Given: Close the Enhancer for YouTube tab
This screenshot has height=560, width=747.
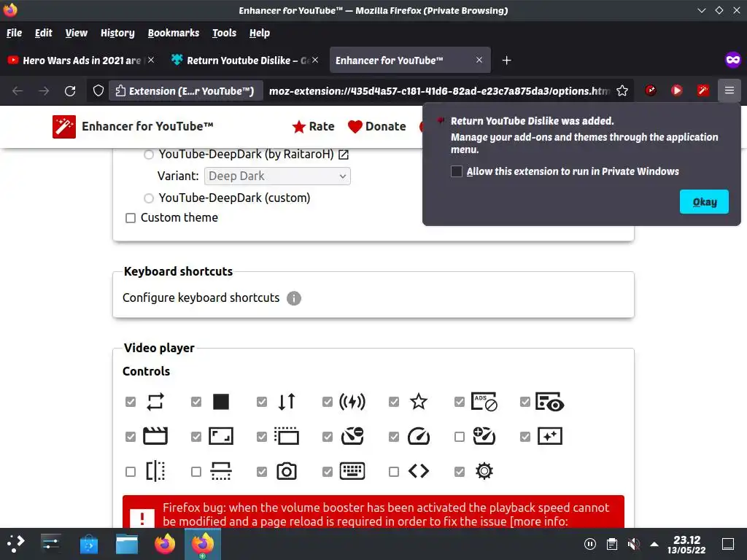Looking at the screenshot, I should pyautogui.click(x=479, y=60).
